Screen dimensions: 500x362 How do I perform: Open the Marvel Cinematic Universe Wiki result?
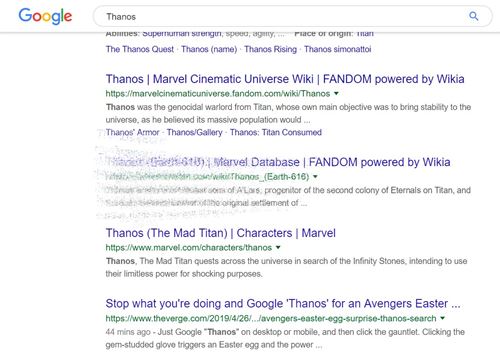pos(285,79)
